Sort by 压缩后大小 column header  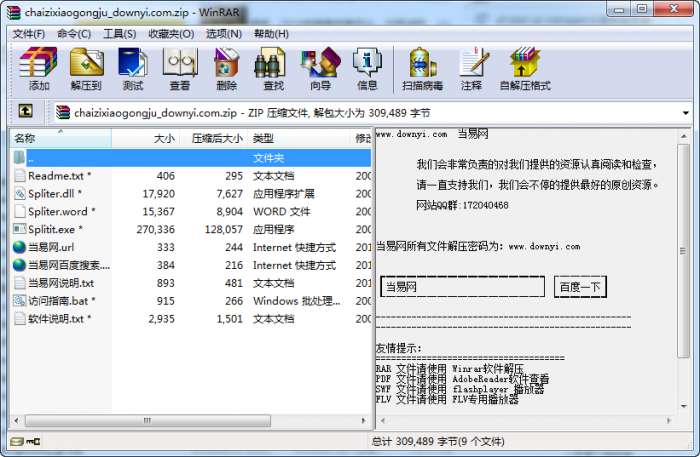213,138
